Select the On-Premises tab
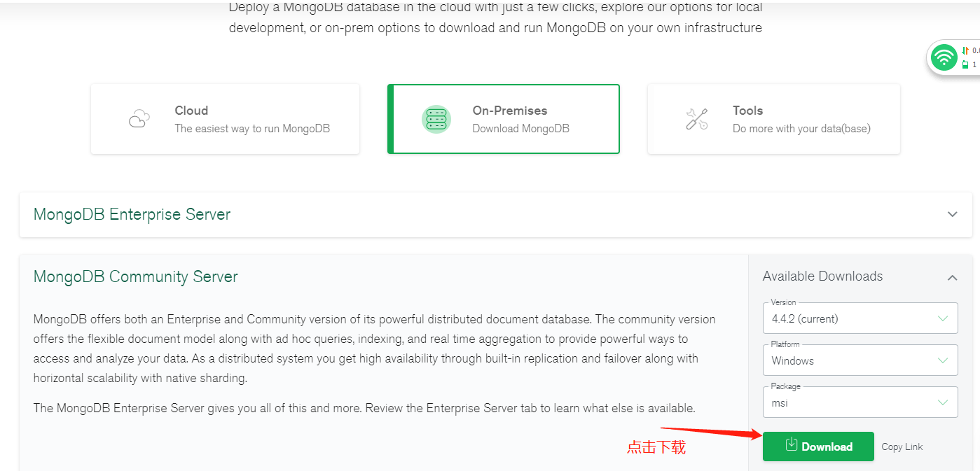Image resolution: width=980 pixels, height=471 pixels. tap(504, 119)
